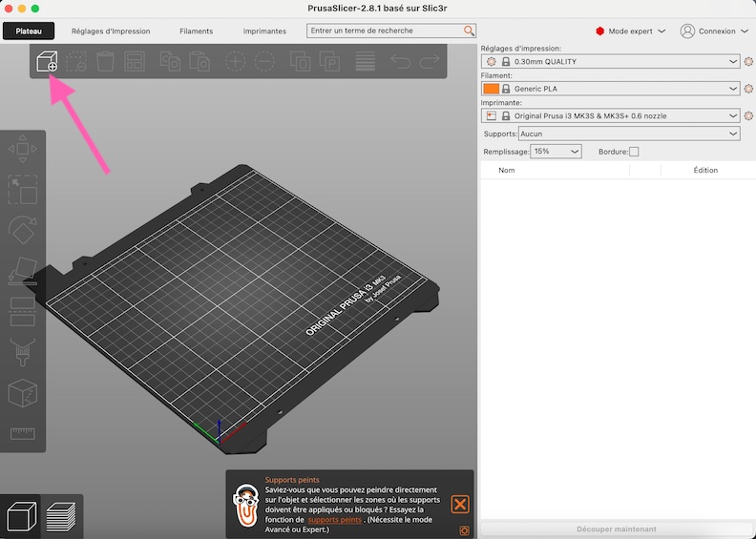Open the Imprimantes tab
The width and height of the screenshot is (756, 539).
pyautogui.click(x=264, y=31)
